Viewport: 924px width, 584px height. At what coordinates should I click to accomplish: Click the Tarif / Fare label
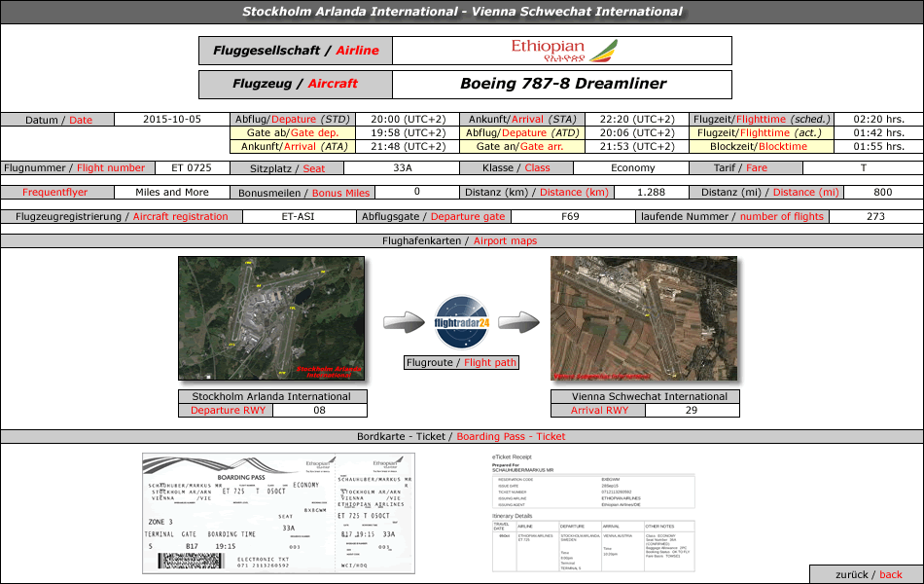point(741,168)
